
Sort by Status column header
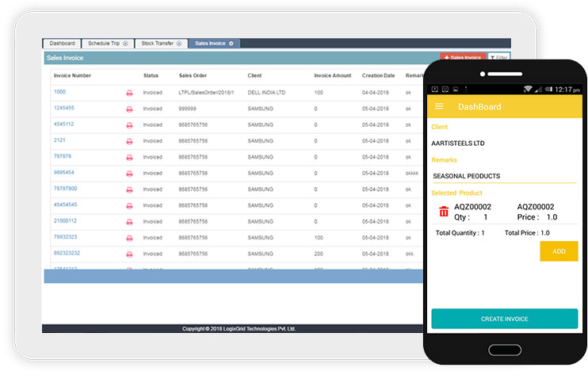coord(151,75)
